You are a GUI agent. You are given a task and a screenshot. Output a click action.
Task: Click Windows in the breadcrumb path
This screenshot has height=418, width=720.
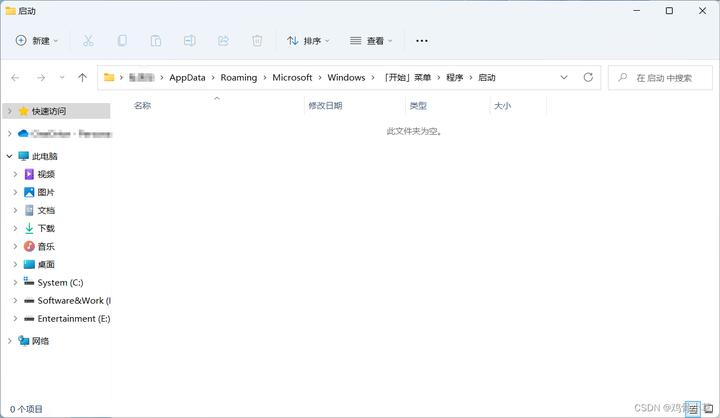pyautogui.click(x=346, y=78)
